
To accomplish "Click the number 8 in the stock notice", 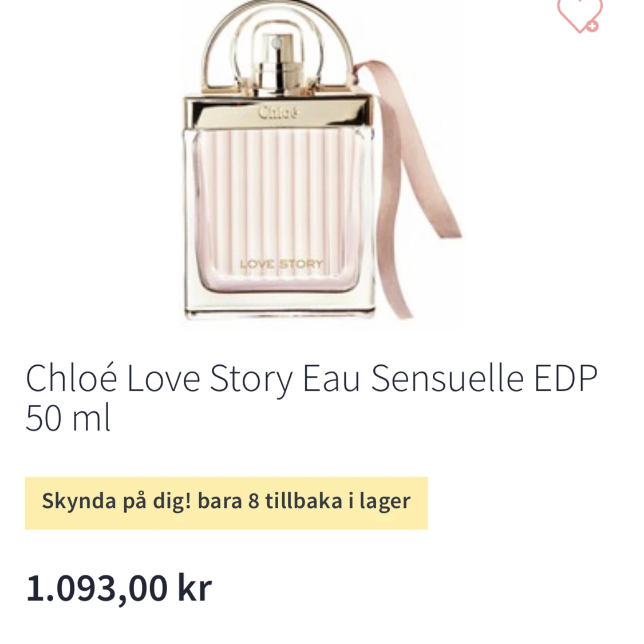I will coord(254,501).
